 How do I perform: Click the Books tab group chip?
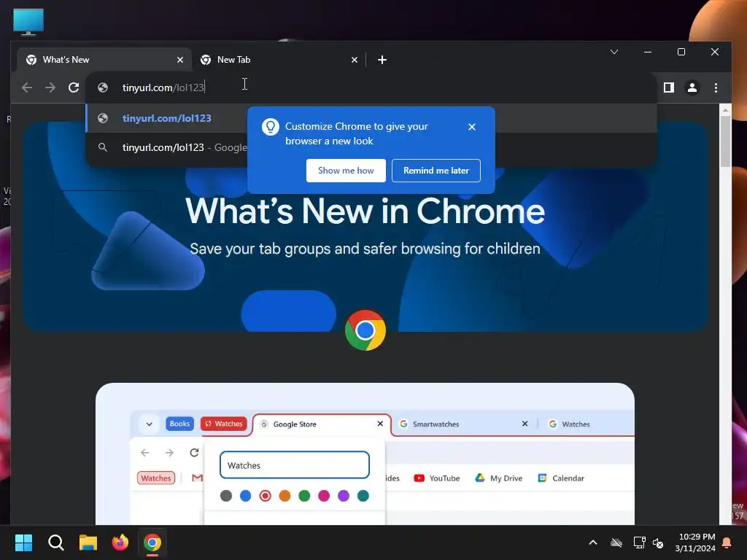tap(179, 424)
